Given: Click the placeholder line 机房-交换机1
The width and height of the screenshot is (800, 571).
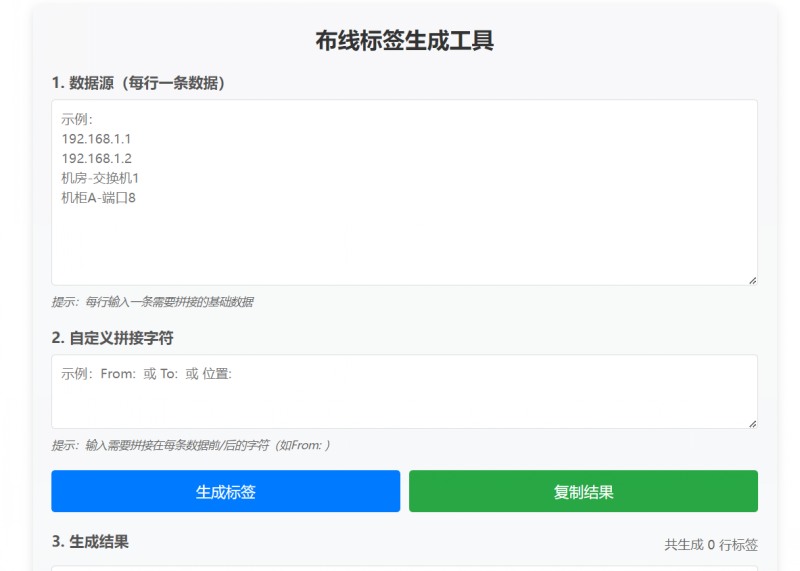Looking at the screenshot, I should [x=100, y=178].
